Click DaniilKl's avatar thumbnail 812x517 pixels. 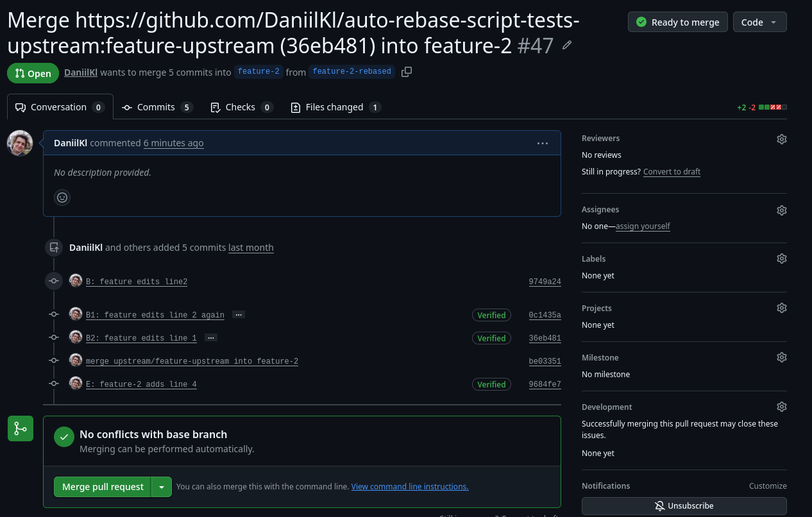[x=20, y=143]
